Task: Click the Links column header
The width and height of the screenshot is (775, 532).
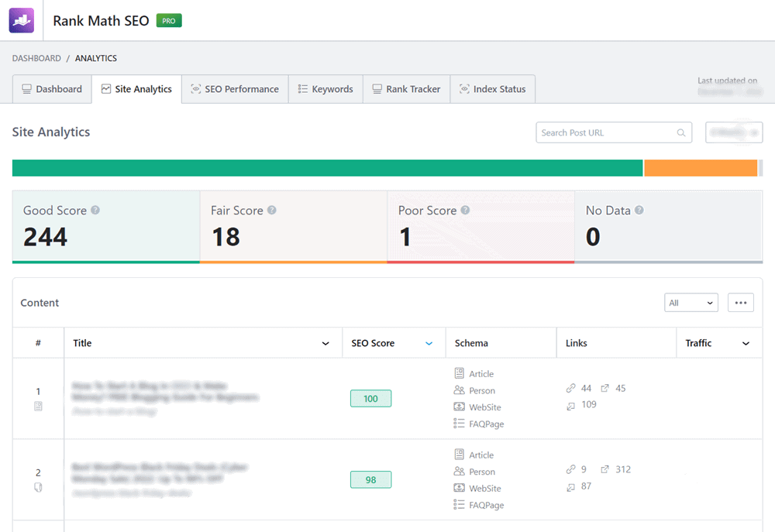Action: 577,343
